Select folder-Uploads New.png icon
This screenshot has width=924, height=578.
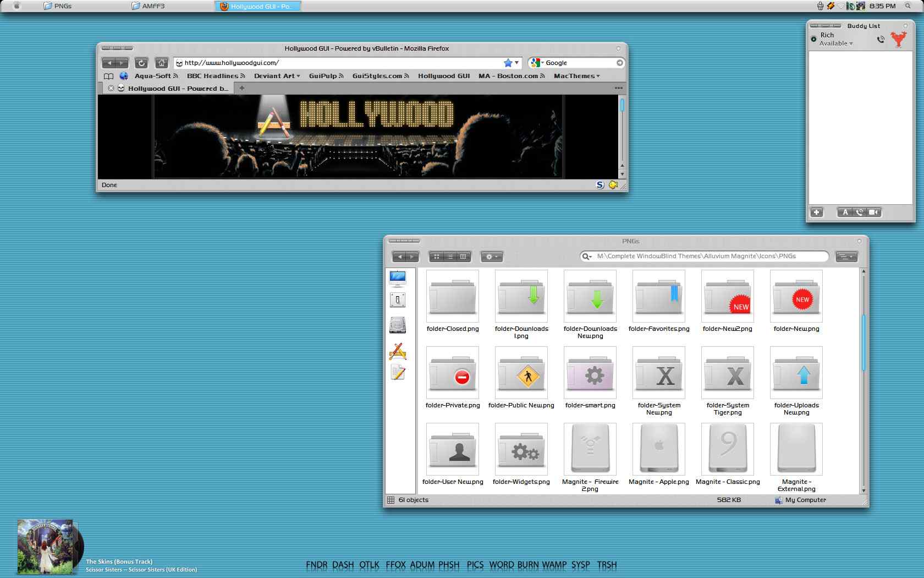(796, 373)
